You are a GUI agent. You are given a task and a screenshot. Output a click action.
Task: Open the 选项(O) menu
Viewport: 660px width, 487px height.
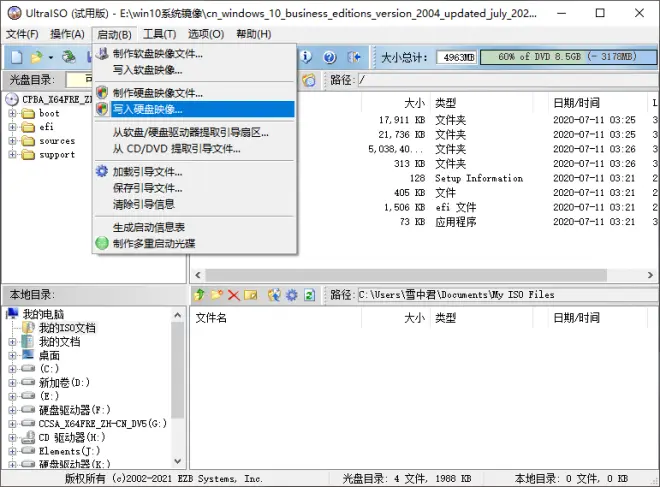click(x=206, y=34)
